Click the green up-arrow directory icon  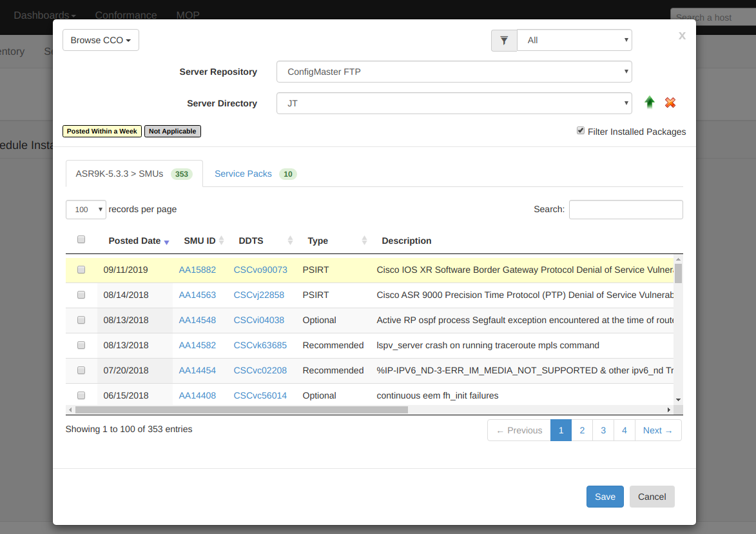pos(650,103)
